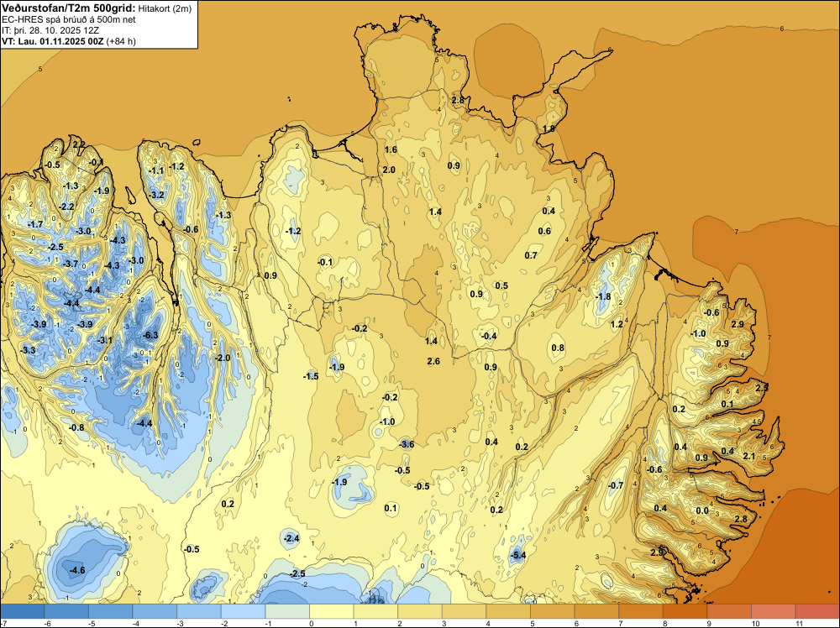Image resolution: width=840 pixels, height=628 pixels.
Task: Click the valid time 'VT: Lau. 01.11.2025 00Z'
Action: click(52, 41)
